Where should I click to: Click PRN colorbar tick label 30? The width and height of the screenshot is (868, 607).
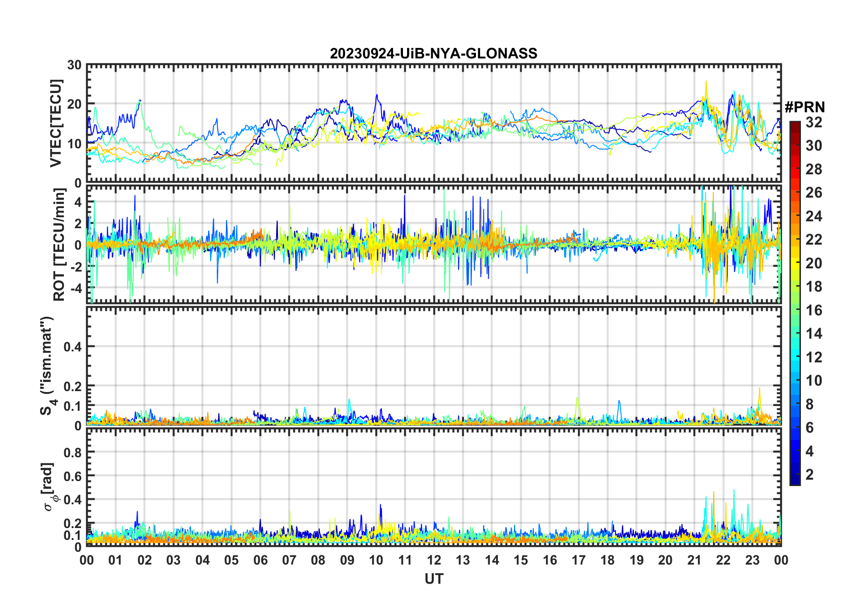(x=814, y=146)
